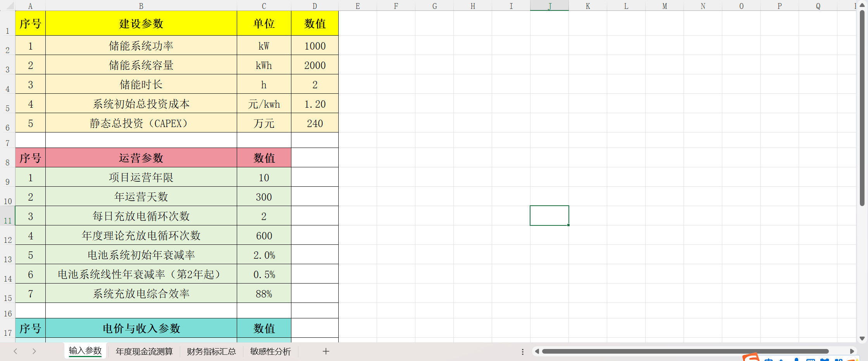The image size is (868, 361).
Task: Open the sheet list options via vertical dots icon
Action: pyautogui.click(x=523, y=351)
